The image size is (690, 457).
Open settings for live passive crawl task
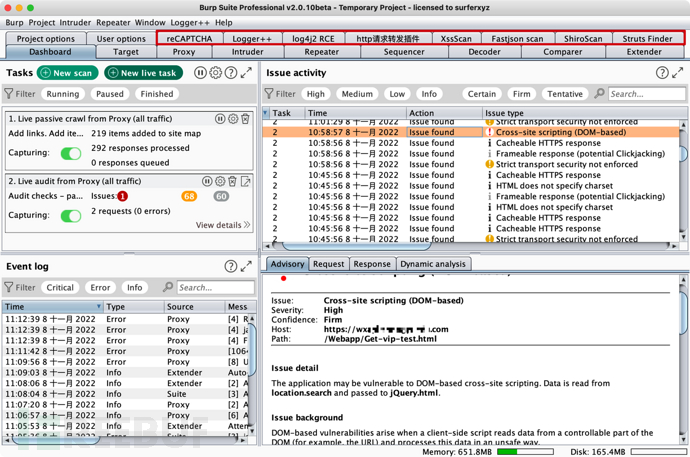(233, 119)
